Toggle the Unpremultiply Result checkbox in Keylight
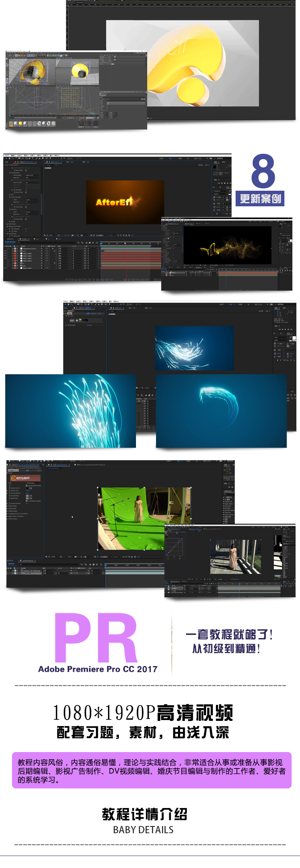Image resolution: width=300 pixels, height=868 pixels. [27, 485]
